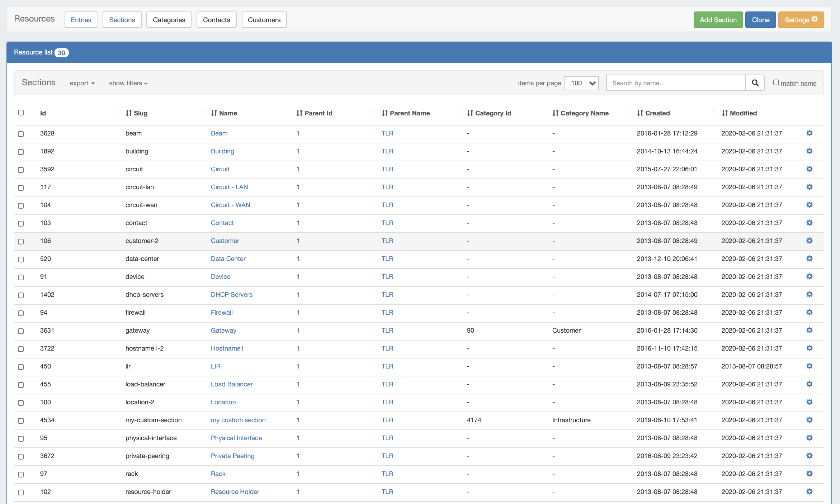The image size is (840, 504).
Task: Sort by Created column sort icon
Action: point(640,113)
